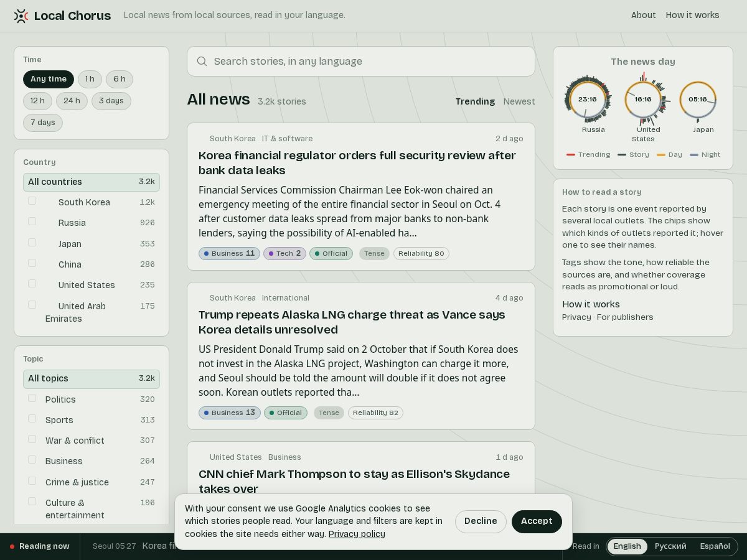Enable the Sports topic checkbox
747x560 pixels.
click(x=32, y=419)
